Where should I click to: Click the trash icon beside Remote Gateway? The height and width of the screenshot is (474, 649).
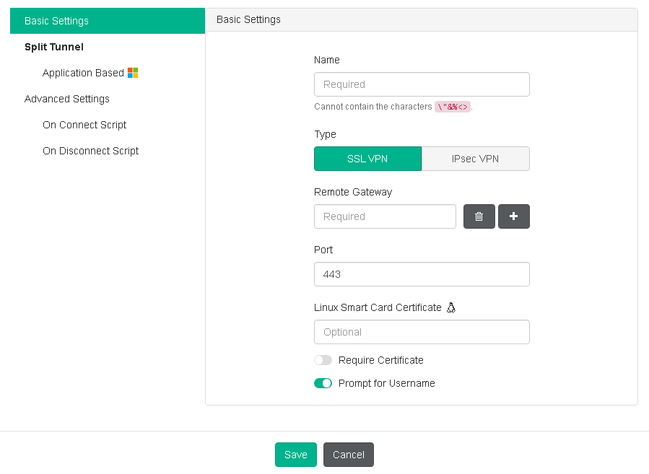(x=479, y=216)
